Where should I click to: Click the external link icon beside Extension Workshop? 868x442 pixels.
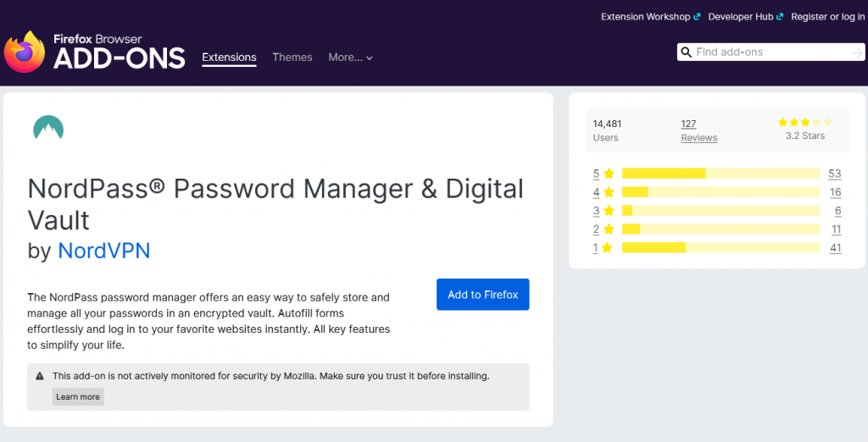[x=697, y=17]
